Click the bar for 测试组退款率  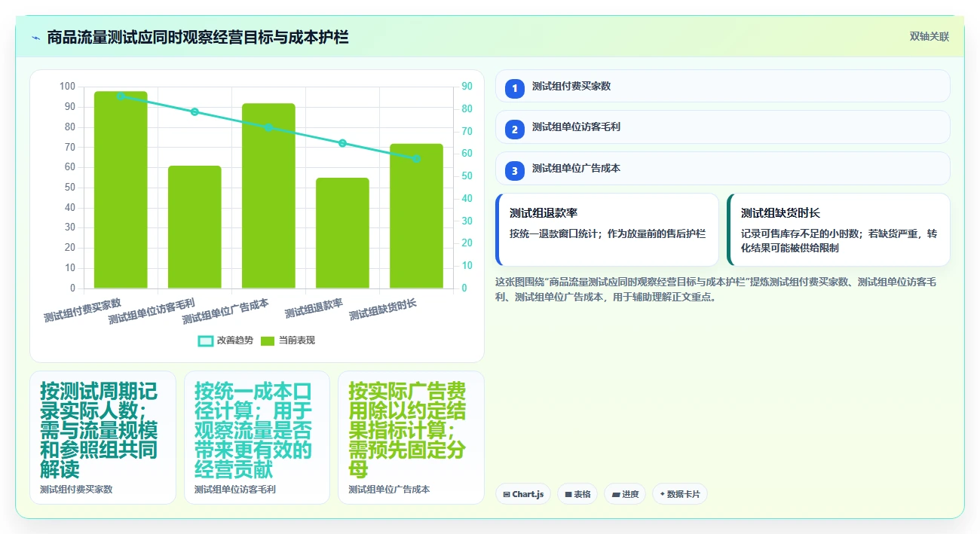(342, 233)
